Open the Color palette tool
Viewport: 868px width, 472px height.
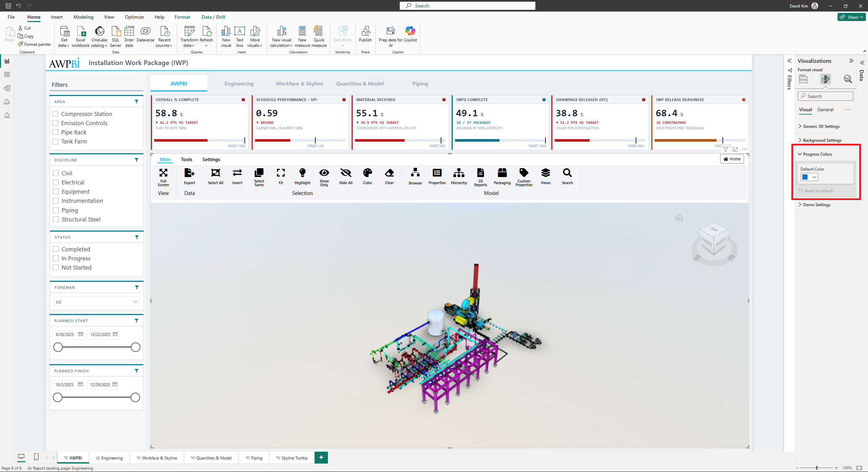pyautogui.click(x=368, y=177)
